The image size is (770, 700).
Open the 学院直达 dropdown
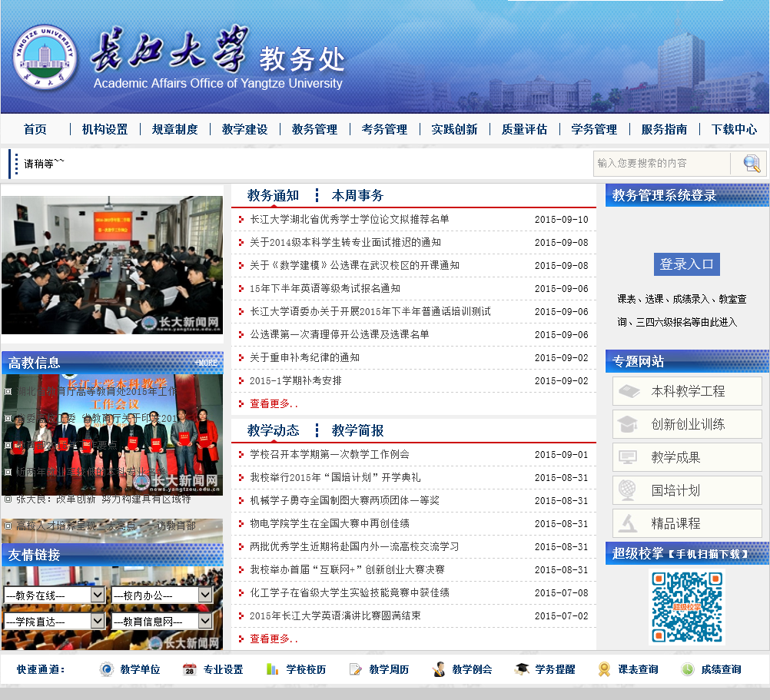[x=54, y=622]
